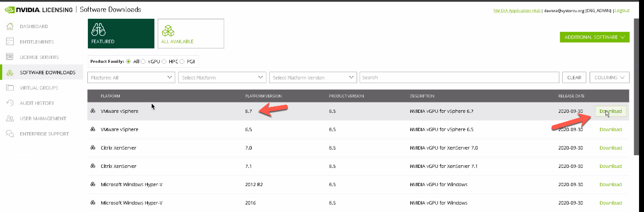Click the License Servers sidebar icon
This screenshot has height=212, width=644.
[10, 57]
